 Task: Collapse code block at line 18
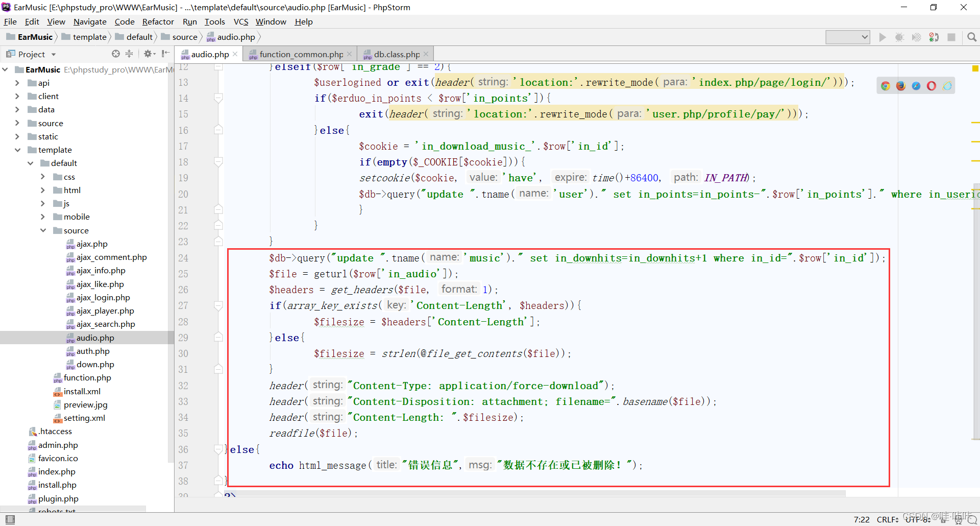point(218,162)
